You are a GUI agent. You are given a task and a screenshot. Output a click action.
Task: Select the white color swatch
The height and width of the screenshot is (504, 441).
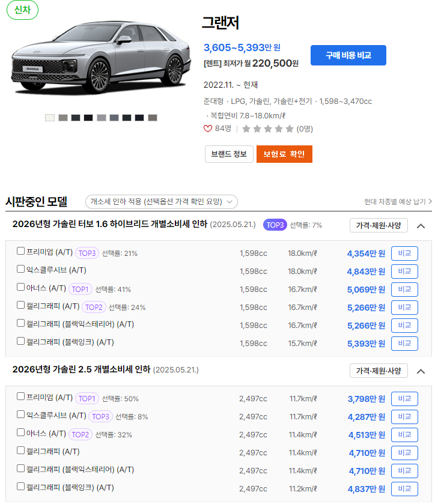pyautogui.click(x=49, y=118)
